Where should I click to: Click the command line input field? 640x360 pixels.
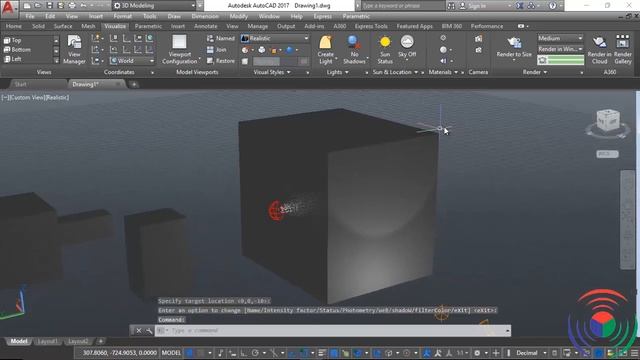[333, 331]
